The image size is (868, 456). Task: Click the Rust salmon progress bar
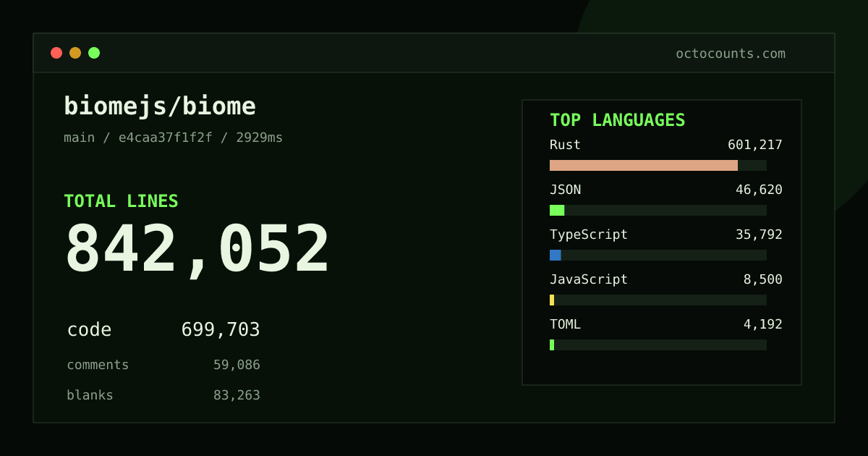644,165
